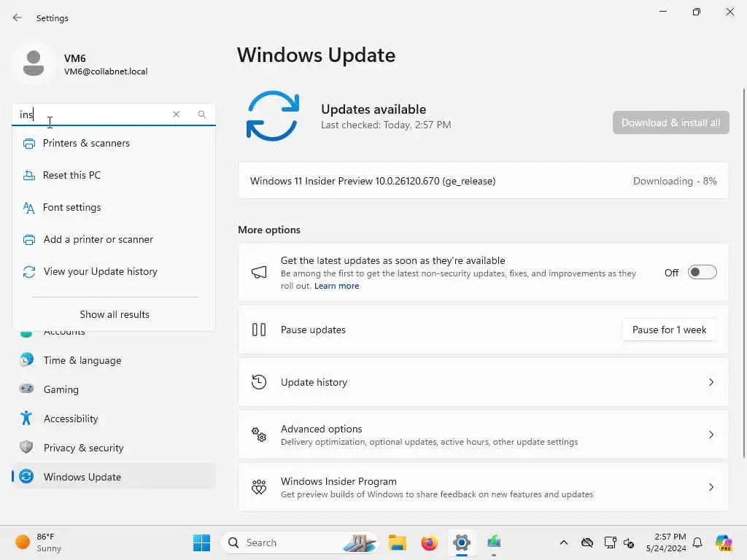Screen dimensions: 747x560
Task: Click the Gaming controller icon
Action: [27, 389]
